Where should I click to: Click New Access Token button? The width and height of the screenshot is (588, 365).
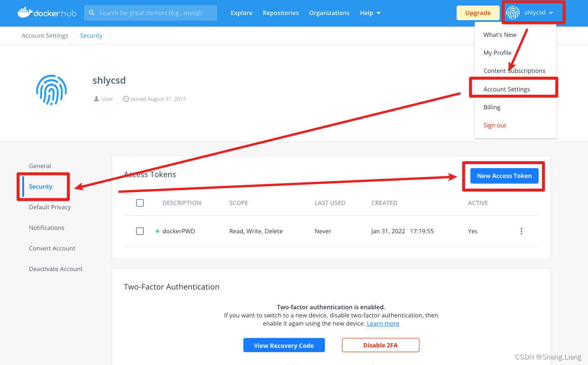click(504, 176)
